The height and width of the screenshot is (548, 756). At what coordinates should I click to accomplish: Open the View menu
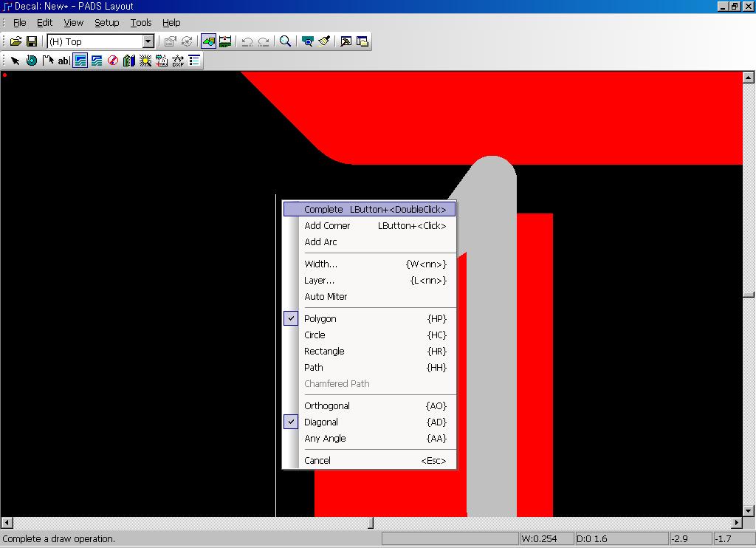[x=74, y=23]
